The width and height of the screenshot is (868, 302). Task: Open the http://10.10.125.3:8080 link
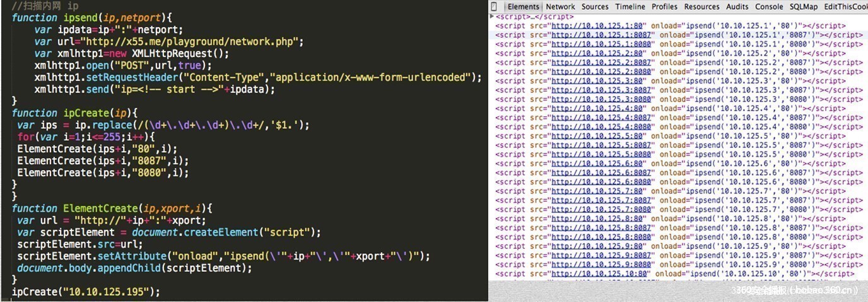click(x=601, y=100)
